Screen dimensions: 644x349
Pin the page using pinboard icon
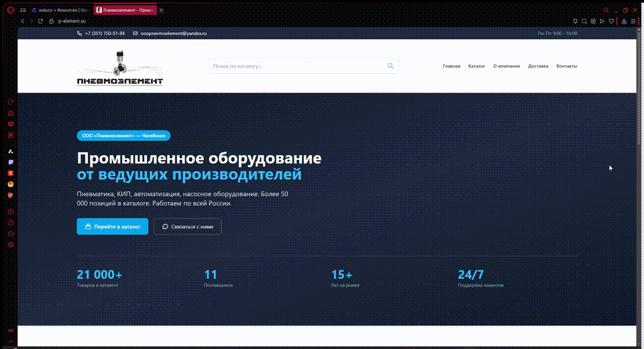[575, 21]
